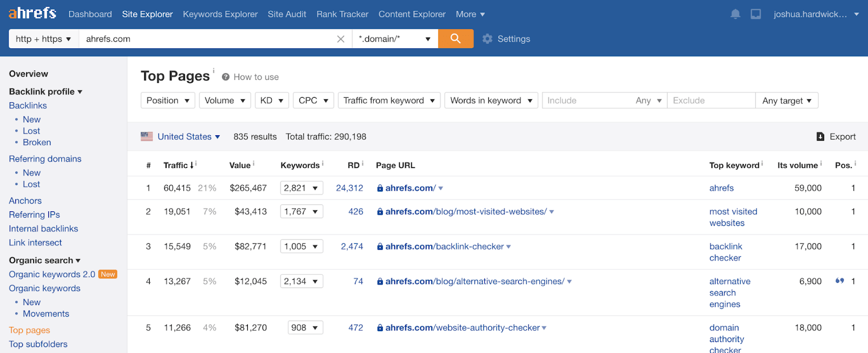This screenshot has width=868, height=353.
Task: Open the Position filter dropdown
Action: [x=168, y=100]
